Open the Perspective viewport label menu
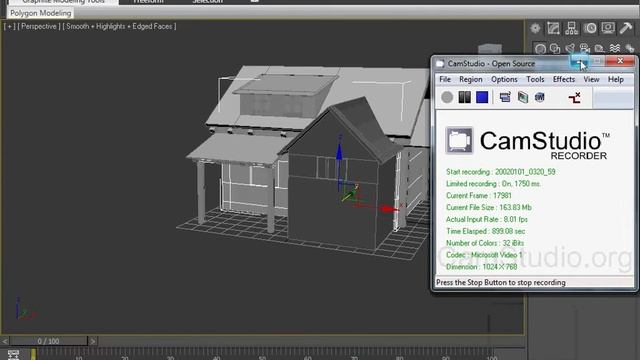Viewport: 640px width, 360px height. click(39, 26)
